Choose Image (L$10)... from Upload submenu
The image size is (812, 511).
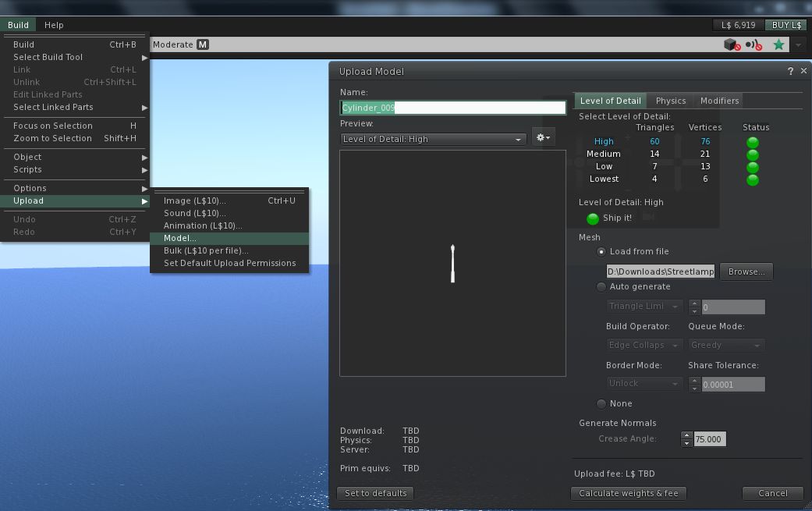point(194,200)
